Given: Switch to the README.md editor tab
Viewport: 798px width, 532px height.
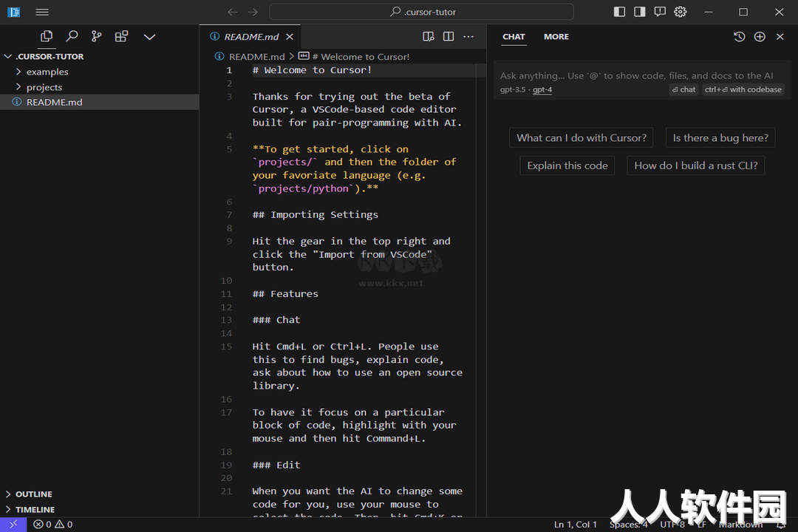Looking at the screenshot, I should (250, 37).
